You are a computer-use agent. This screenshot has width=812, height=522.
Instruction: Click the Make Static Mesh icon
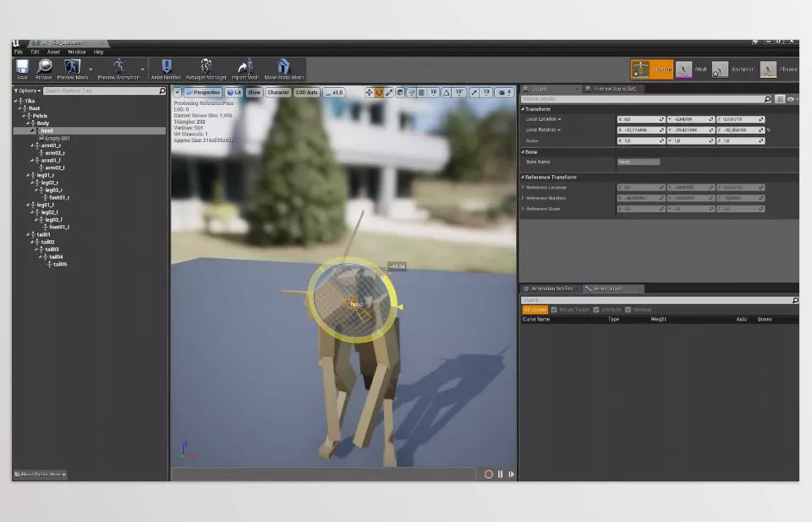(283, 66)
